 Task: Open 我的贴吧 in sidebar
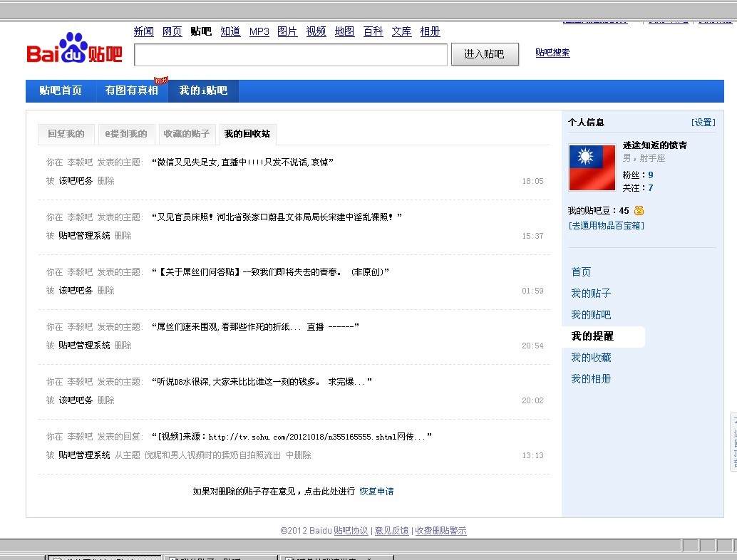pos(591,315)
